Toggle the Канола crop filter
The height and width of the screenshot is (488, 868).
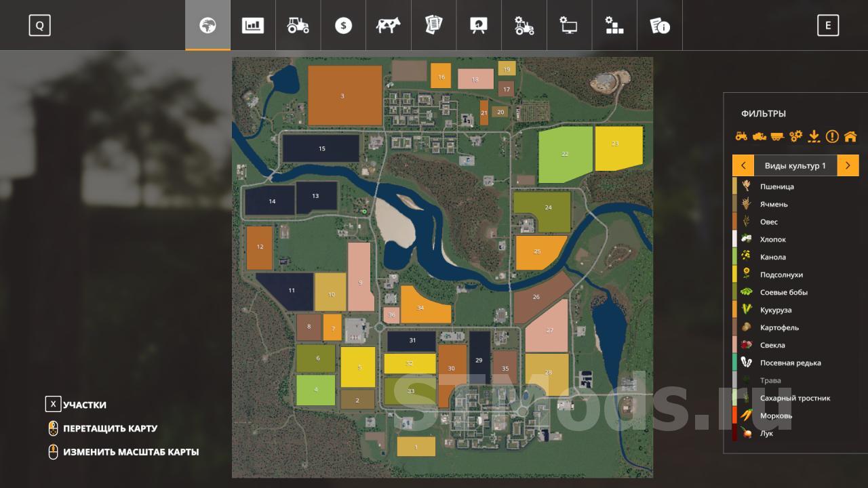click(x=795, y=257)
